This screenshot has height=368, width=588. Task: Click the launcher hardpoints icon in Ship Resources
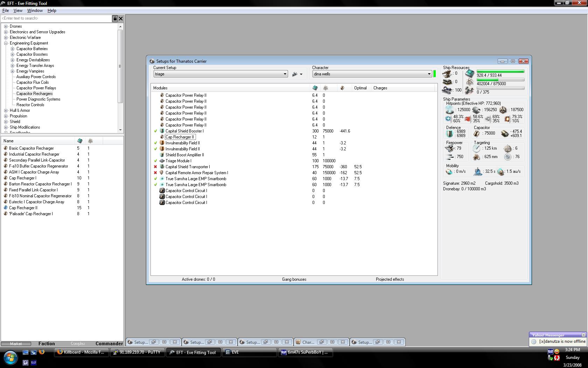[447, 82]
